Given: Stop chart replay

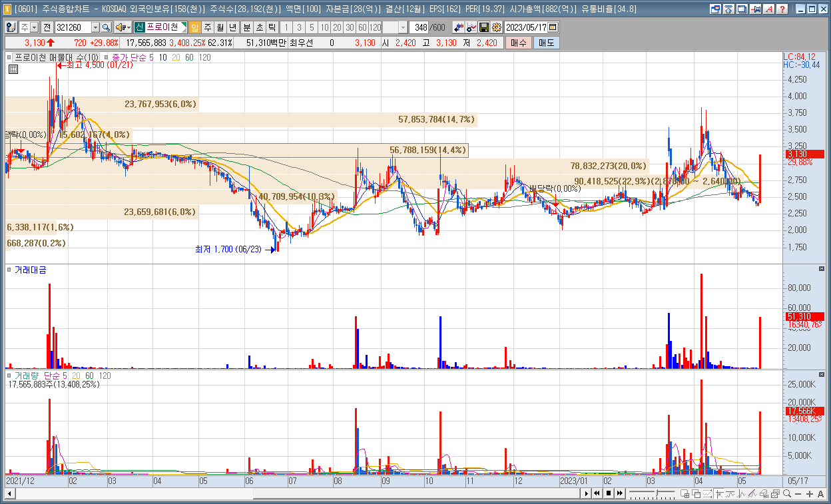Looking at the screenshot, I should point(609,493).
